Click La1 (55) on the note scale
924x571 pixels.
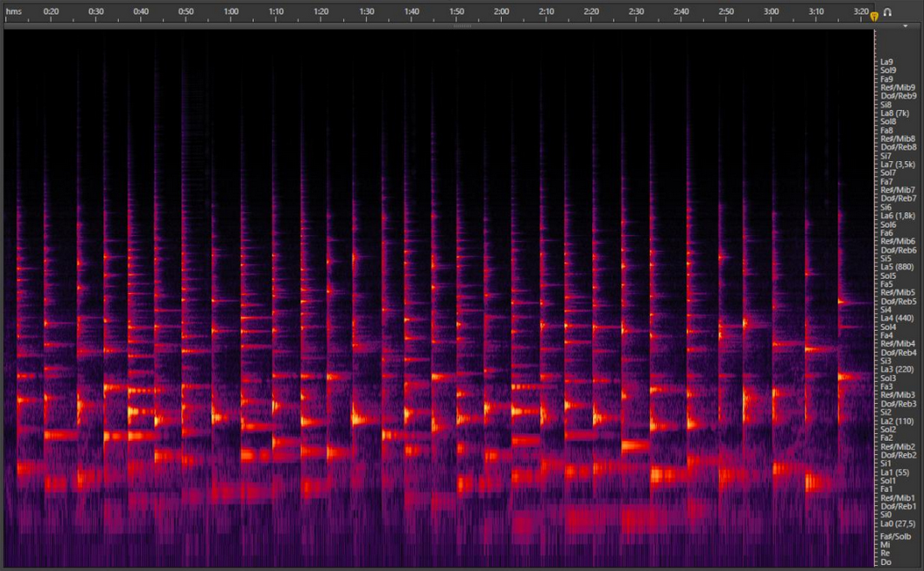coord(895,472)
